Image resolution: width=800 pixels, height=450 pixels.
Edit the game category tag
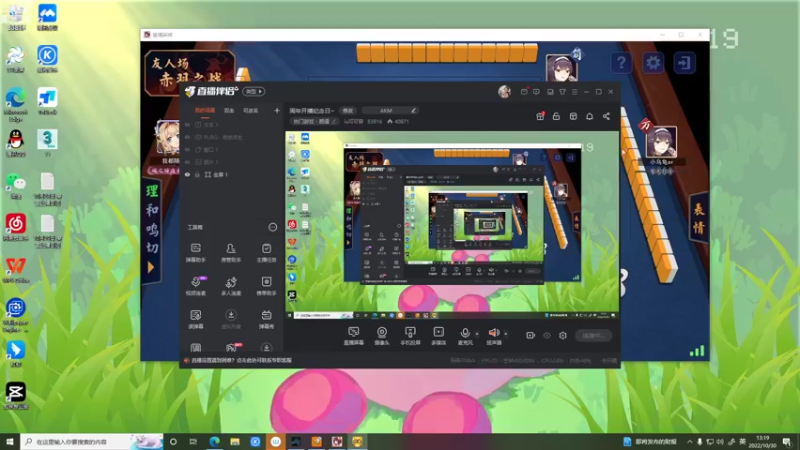pyautogui.click(x=314, y=121)
